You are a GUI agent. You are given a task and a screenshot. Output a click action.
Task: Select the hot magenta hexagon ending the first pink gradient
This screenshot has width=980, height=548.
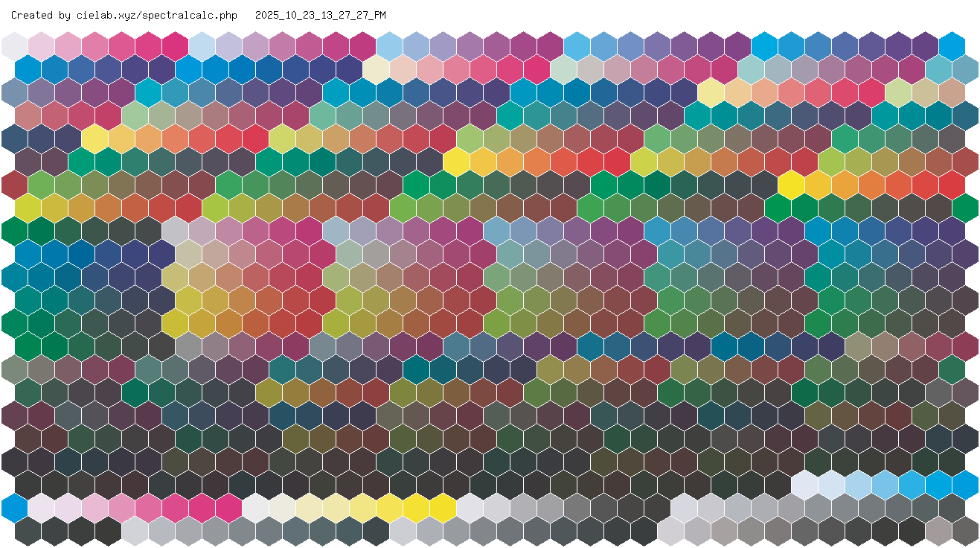(176, 45)
